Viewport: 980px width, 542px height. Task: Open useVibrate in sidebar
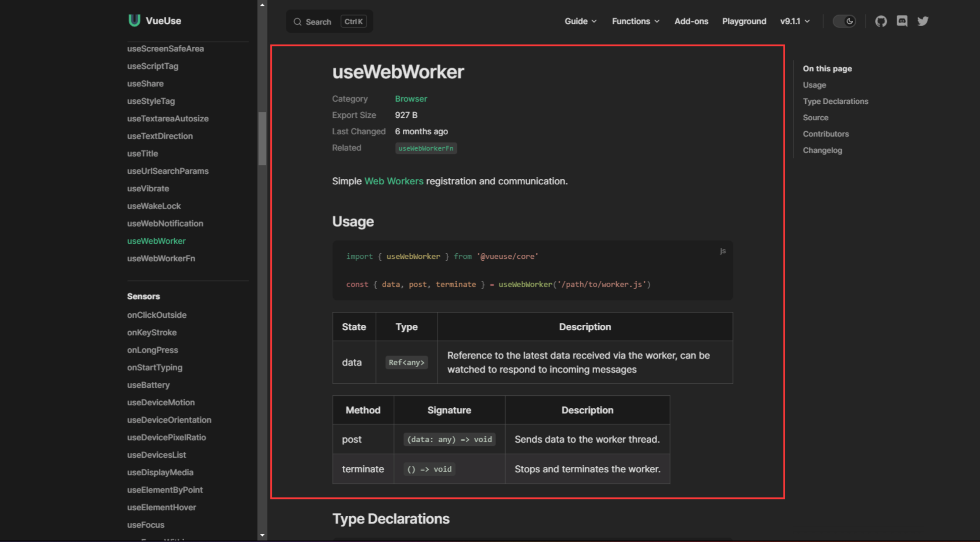coord(148,189)
